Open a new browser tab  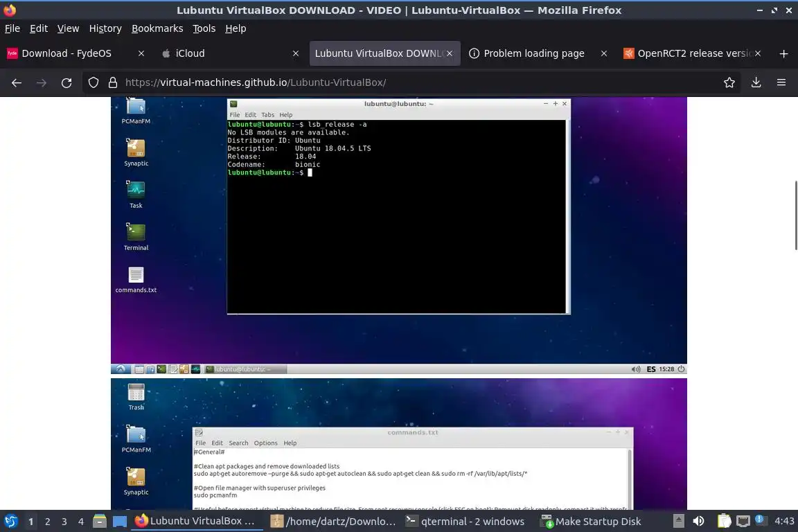[x=783, y=53]
